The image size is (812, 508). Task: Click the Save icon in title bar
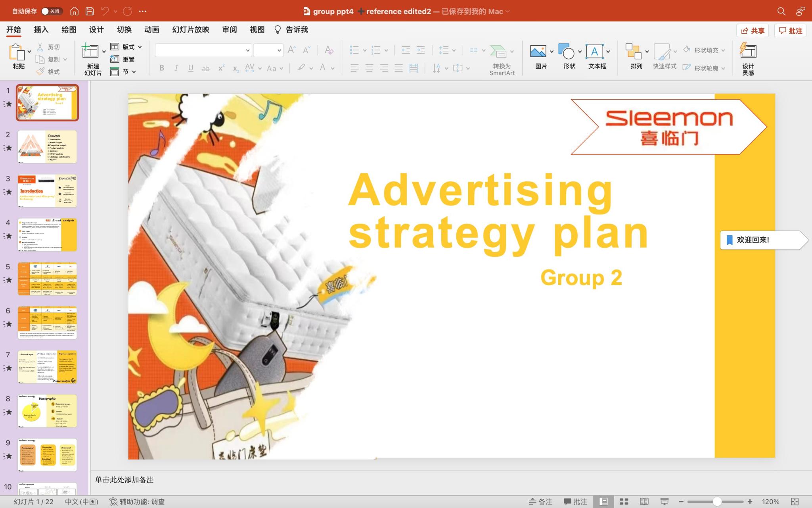click(90, 11)
